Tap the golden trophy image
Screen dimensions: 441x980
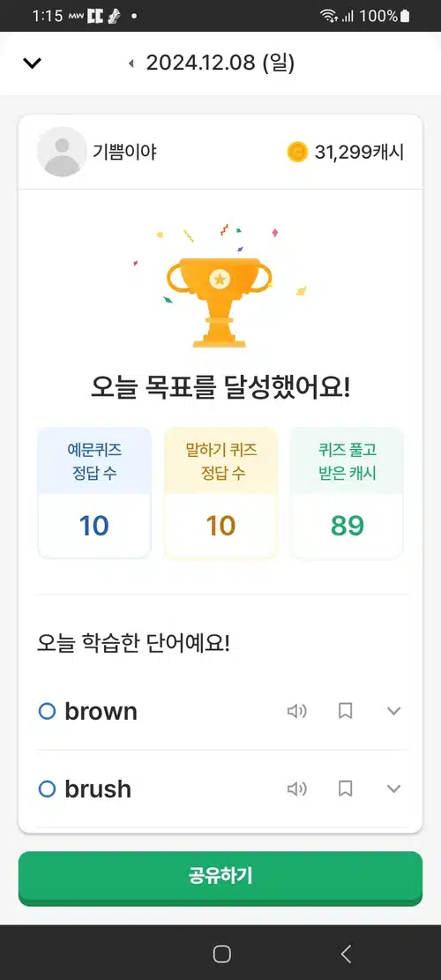pos(220,302)
